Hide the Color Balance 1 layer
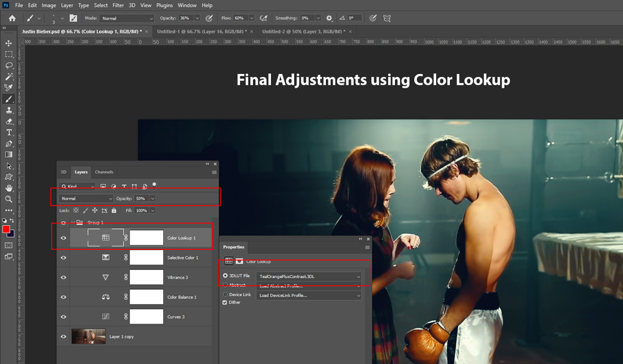 (x=63, y=297)
